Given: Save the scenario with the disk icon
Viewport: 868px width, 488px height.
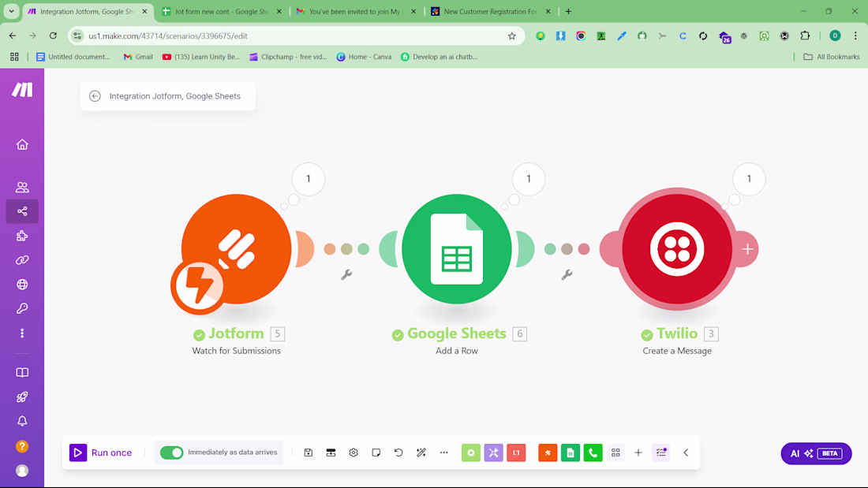Looking at the screenshot, I should 309,453.
